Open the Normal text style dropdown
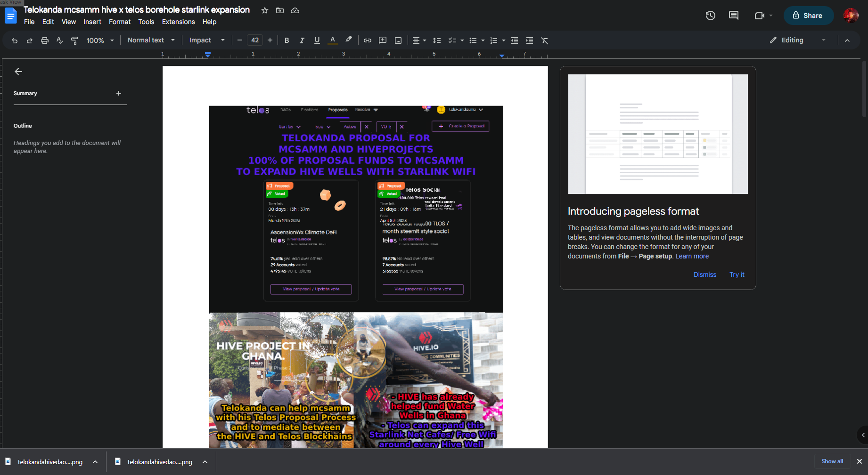The width and height of the screenshot is (868, 475). click(x=151, y=40)
